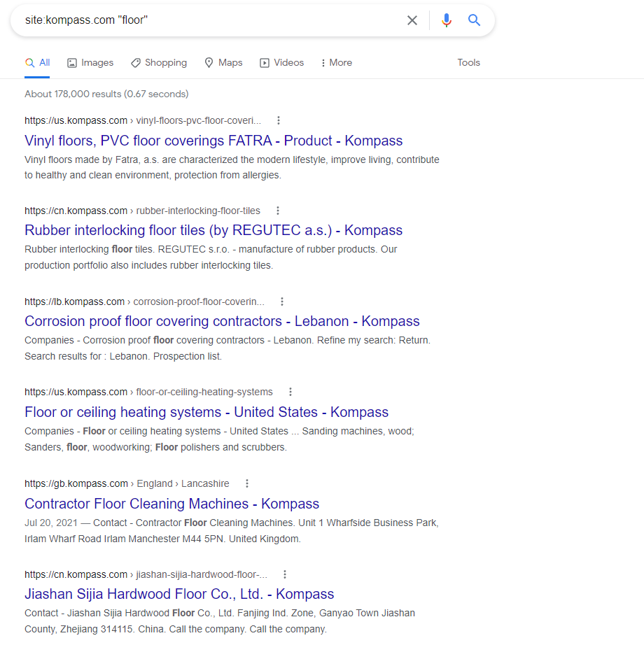Click the blue magnifier search button
The width and height of the screenshot is (644, 645).
pos(475,20)
